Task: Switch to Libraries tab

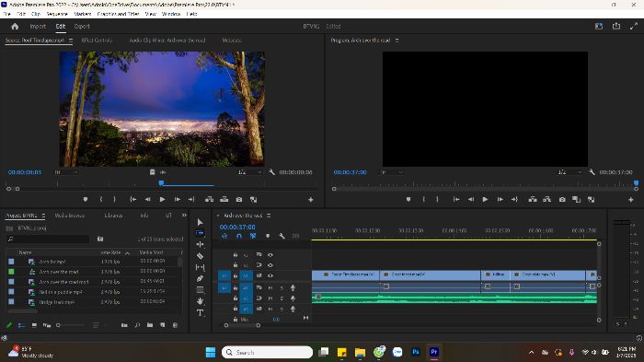Action: pyautogui.click(x=113, y=216)
